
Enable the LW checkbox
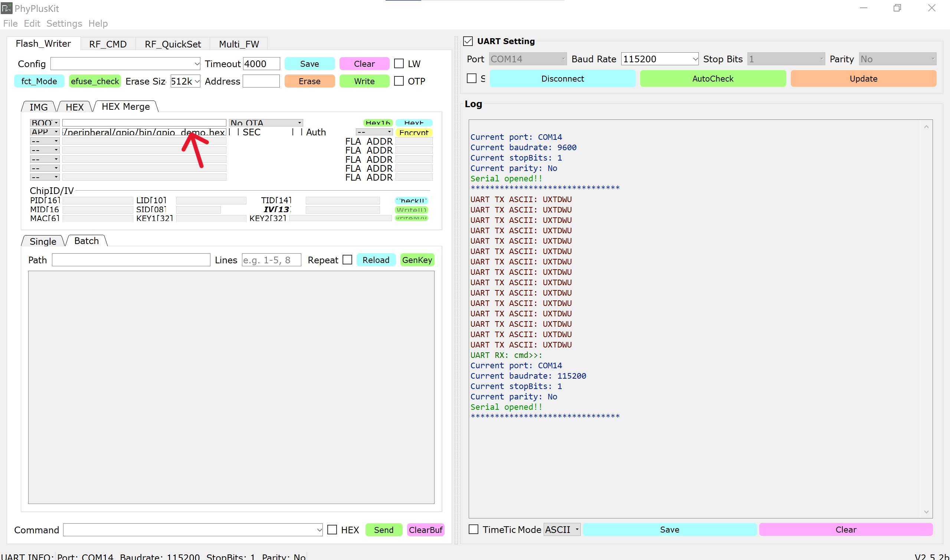(399, 63)
